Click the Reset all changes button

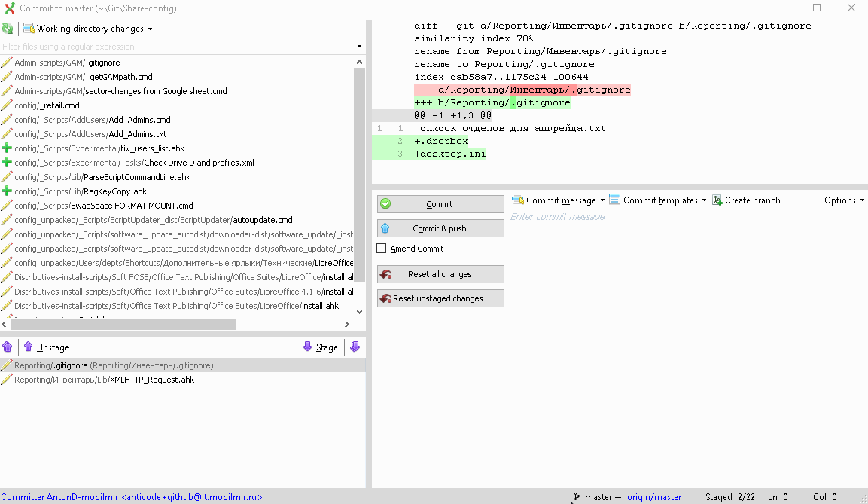point(440,273)
